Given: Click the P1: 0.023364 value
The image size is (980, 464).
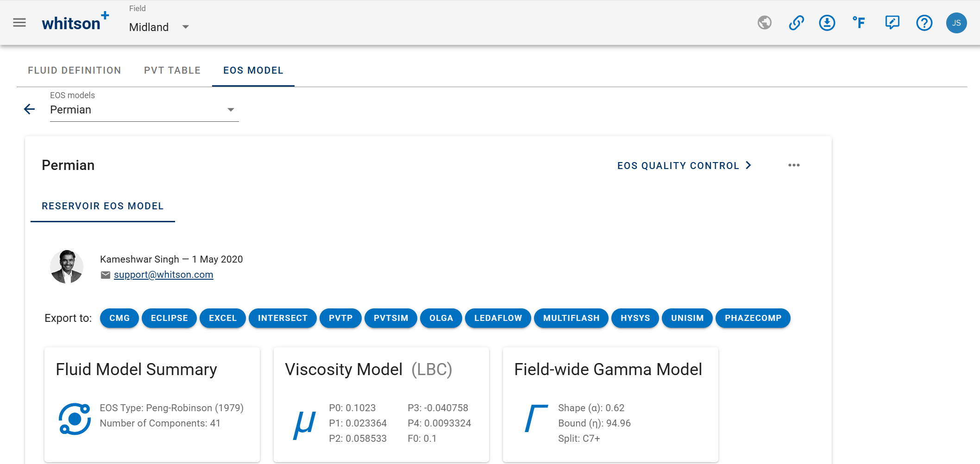Looking at the screenshot, I should [x=358, y=423].
